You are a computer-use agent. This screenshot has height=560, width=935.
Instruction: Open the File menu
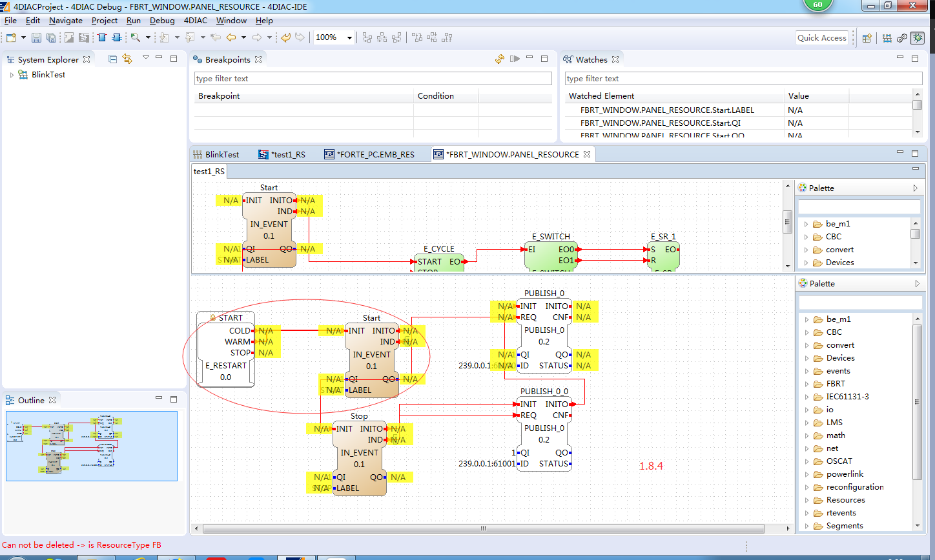point(10,21)
